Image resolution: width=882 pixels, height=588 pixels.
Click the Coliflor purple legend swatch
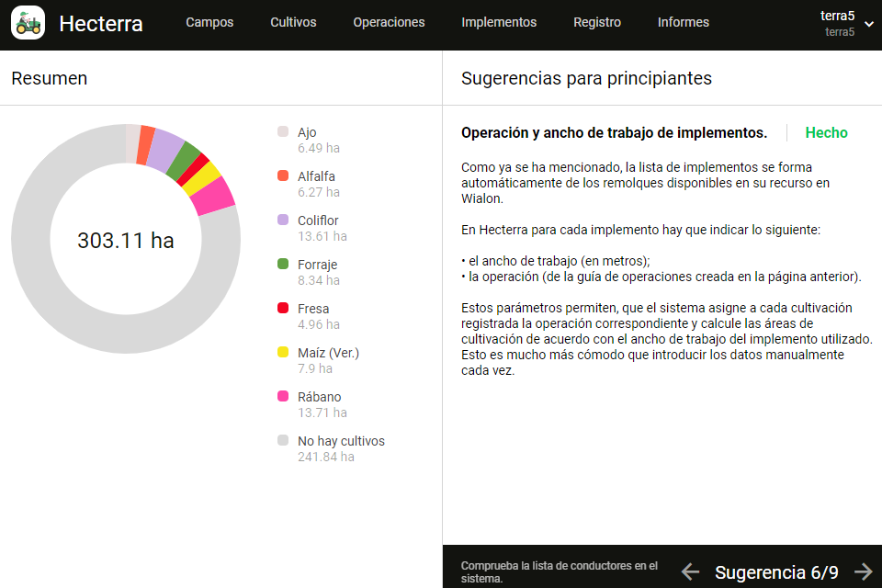283,220
